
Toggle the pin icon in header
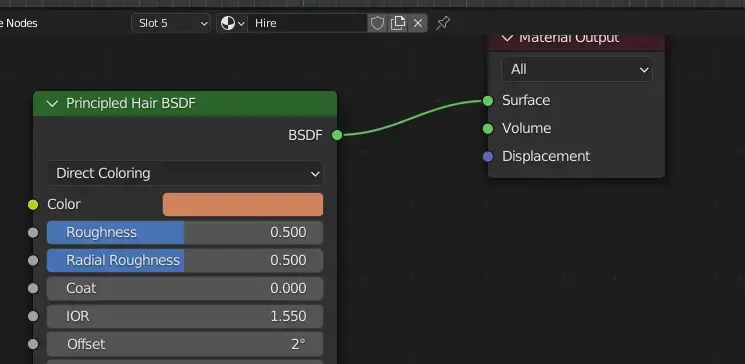443,22
